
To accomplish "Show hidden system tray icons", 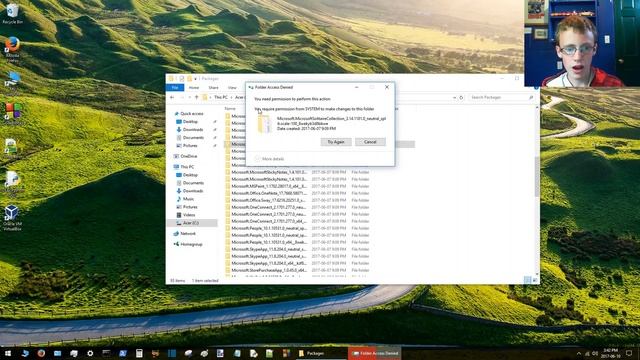I will (578, 353).
